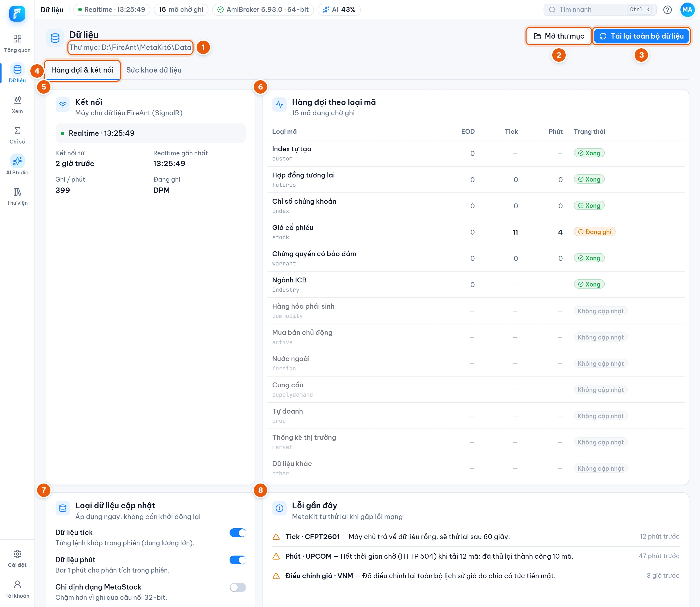Viewport: 700px width, 607px height.
Task: Enable Ghi định dạng MetaStock toggle
Action: (x=238, y=587)
